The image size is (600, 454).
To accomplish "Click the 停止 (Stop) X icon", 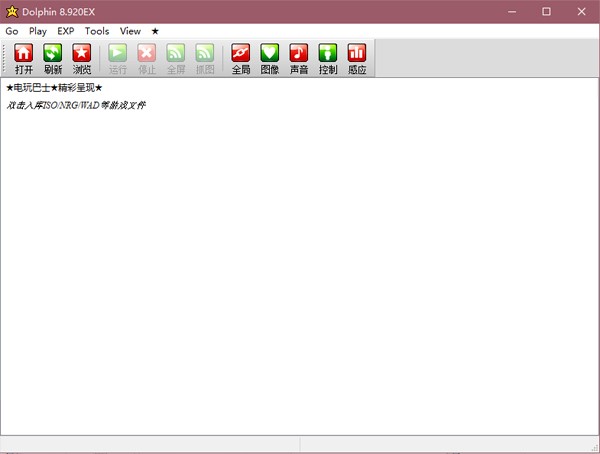I will [147, 53].
